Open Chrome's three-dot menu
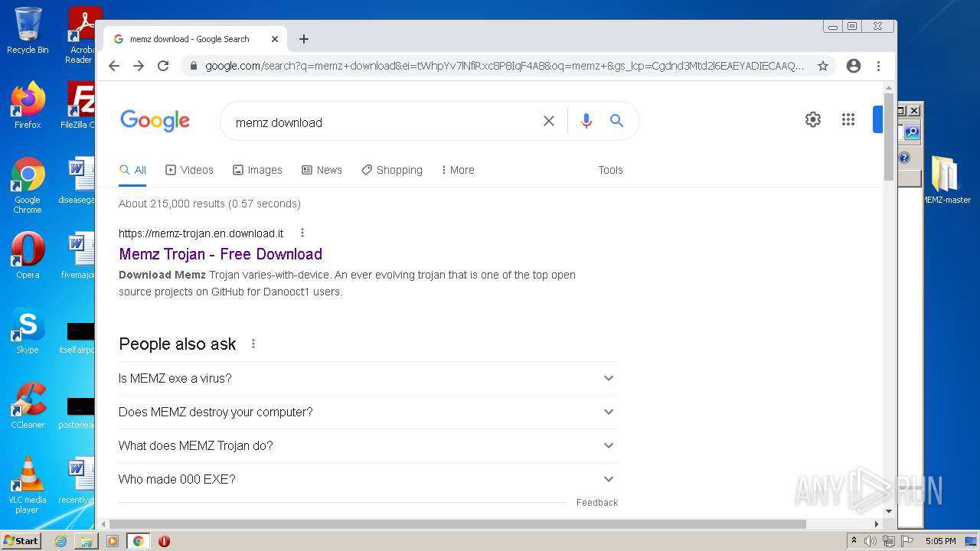 pyautogui.click(x=878, y=66)
